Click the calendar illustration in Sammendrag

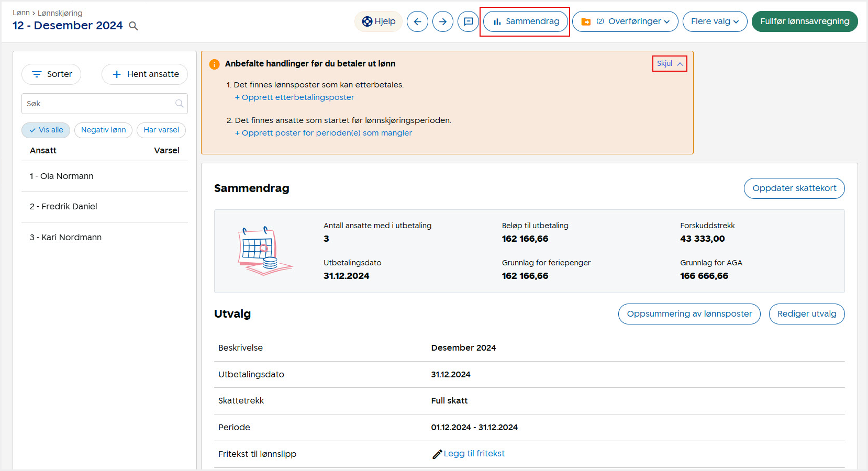click(264, 251)
